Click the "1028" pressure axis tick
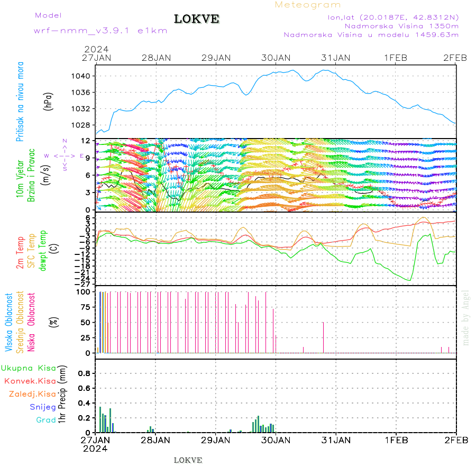This screenshot has width=476, height=476. point(81,125)
